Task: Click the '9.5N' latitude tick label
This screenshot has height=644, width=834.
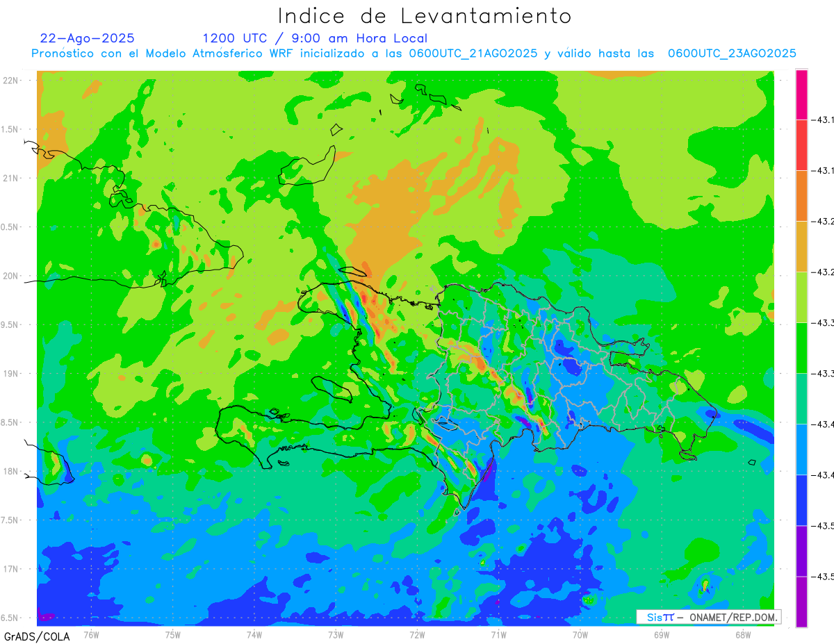Action: coord(10,324)
